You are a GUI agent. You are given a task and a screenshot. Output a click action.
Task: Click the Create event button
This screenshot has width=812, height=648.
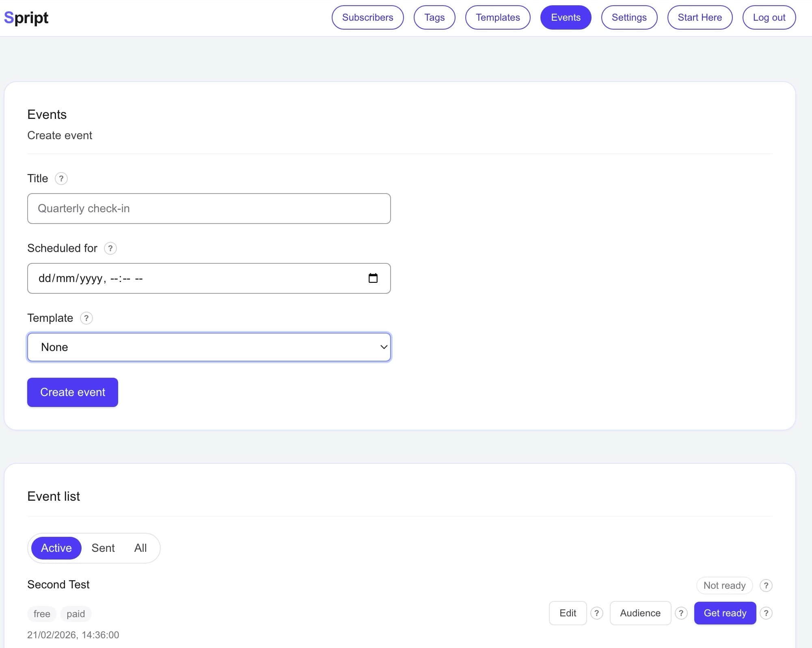pos(72,392)
